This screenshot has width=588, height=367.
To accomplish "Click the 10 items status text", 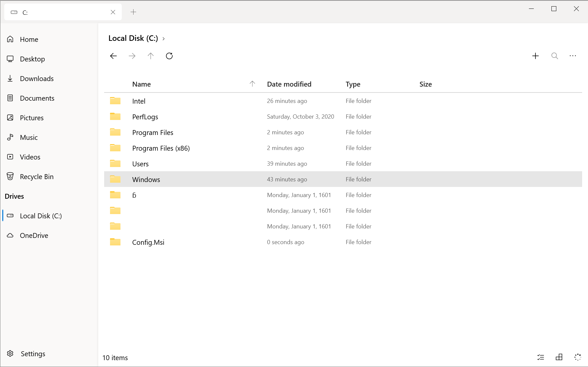I will 115,358.
